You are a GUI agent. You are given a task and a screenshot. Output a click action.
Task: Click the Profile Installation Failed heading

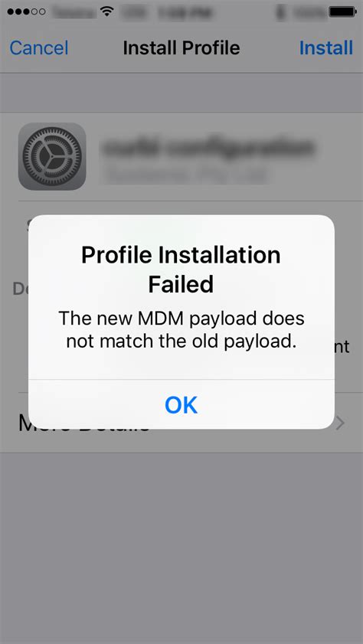(x=181, y=270)
